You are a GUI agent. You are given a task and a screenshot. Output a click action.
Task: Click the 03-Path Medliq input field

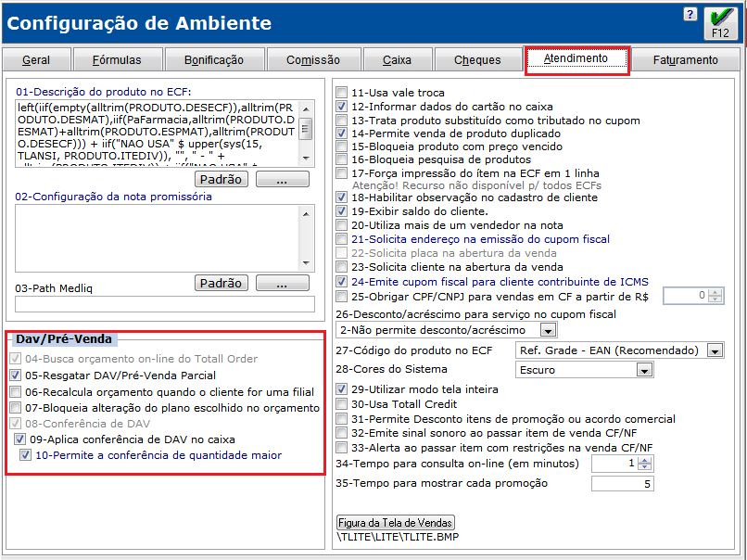[x=165, y=303]
